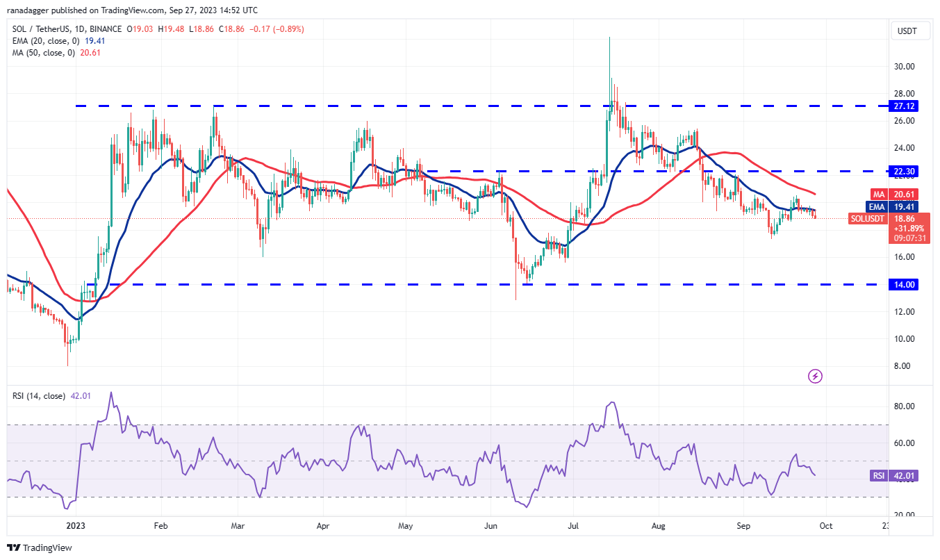
Task: Click the lightning bolt quick-trade icon
Action: [x=814, y=376]
